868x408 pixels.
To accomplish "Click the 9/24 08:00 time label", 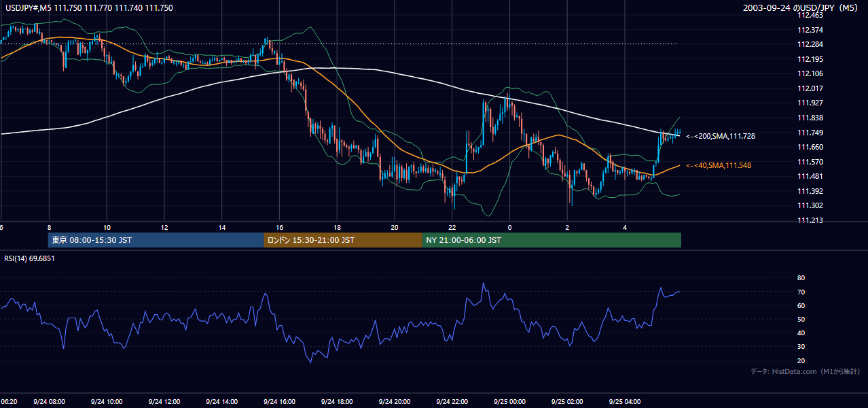I will click(49, 402).
